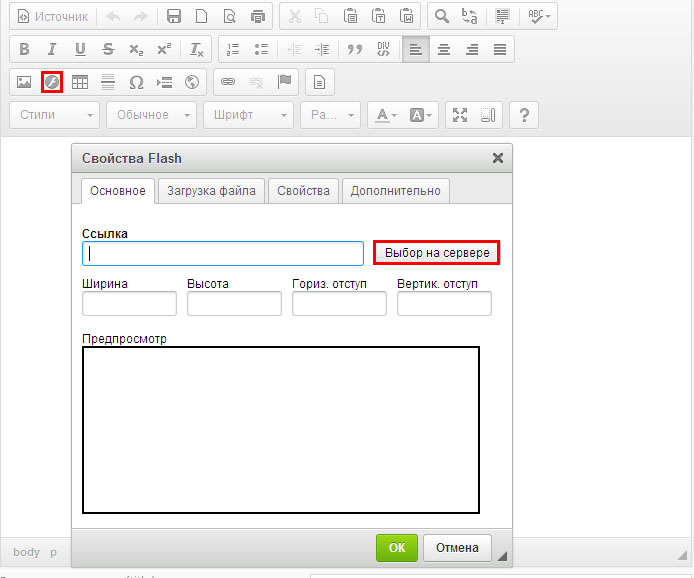Toggle Underline formatting

[x=80, y=49]
